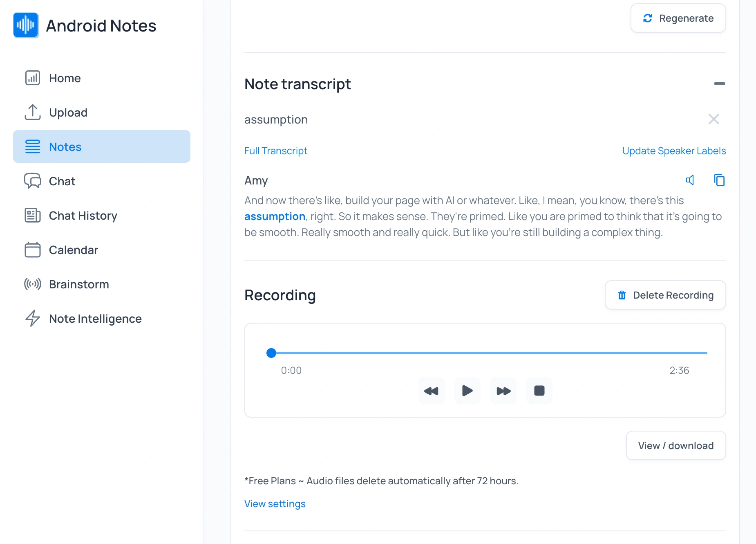The image size is (756, 544).
Task: Click the Chat History newspaper icon
Action: pyautogui.click(x=33, y=215)
